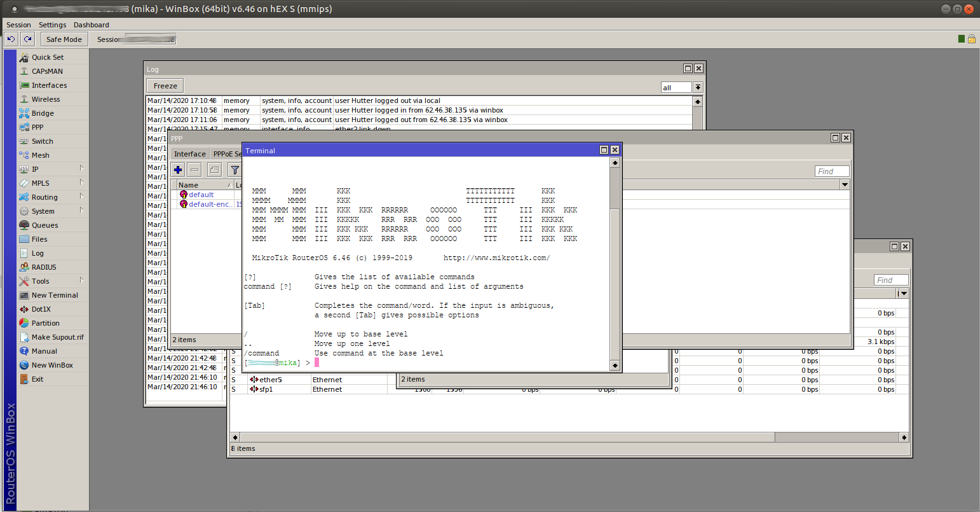Image resolution: width=980 pixels, height=512 pixels.
Task: Select log entry 'logged out via local'
Action: click(x=419, y=100)
